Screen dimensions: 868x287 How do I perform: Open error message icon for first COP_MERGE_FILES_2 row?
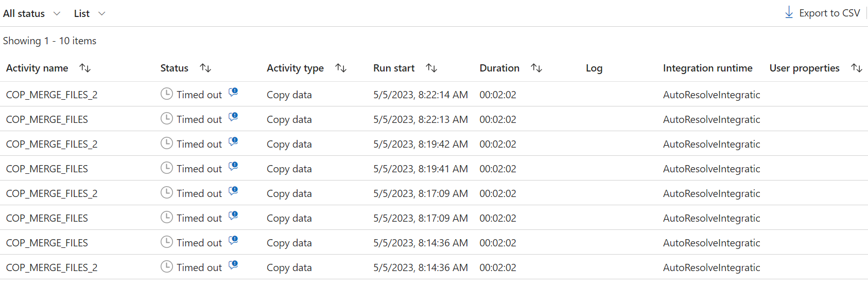tap(233, 92)
